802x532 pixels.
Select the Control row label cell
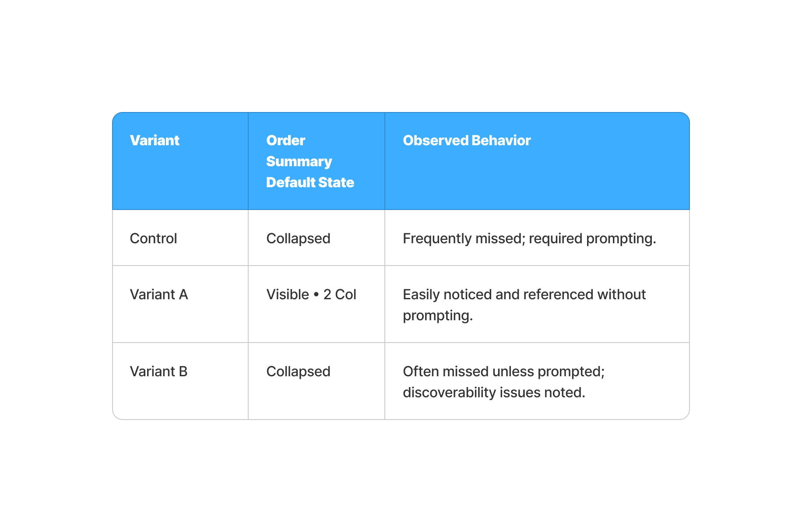(x=153, y=238)
